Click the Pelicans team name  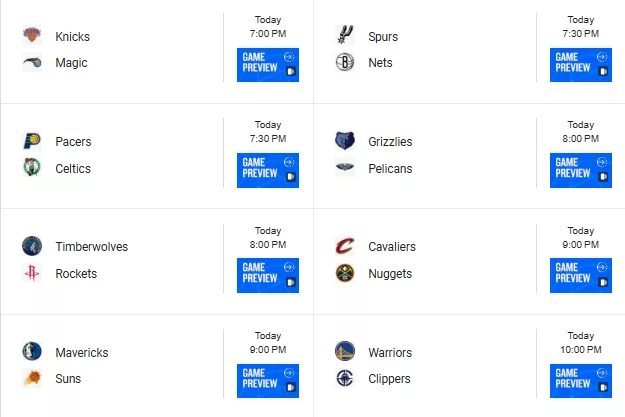pyautogui.click(x=390, y=169)
